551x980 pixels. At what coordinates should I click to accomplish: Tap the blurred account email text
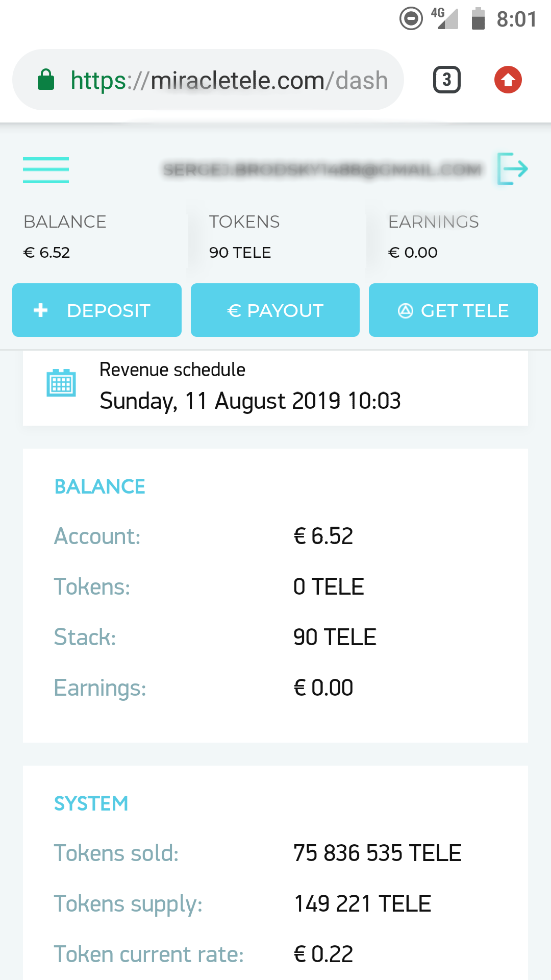click(x=322, y=169)
